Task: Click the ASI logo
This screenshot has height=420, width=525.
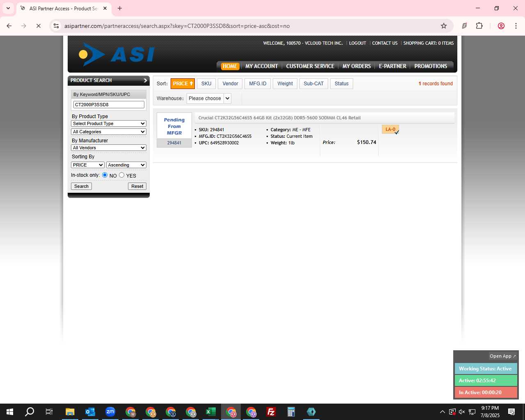Action: pyautogui.click(x=116, y=54)
